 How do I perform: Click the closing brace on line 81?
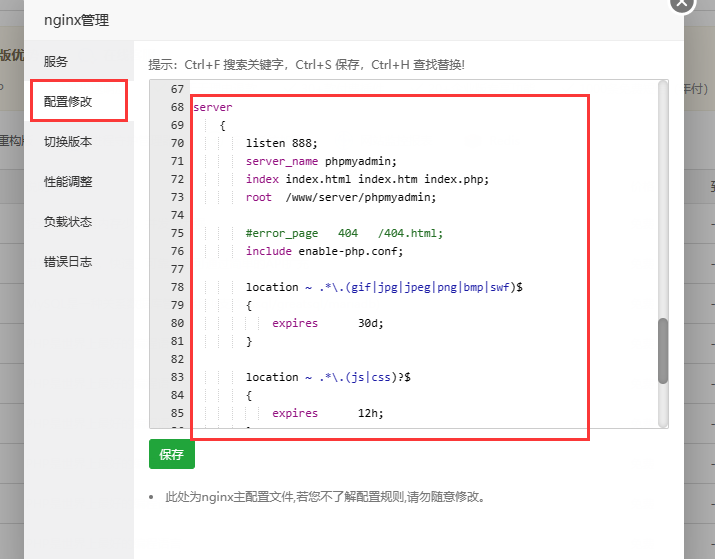pos(249,342)
